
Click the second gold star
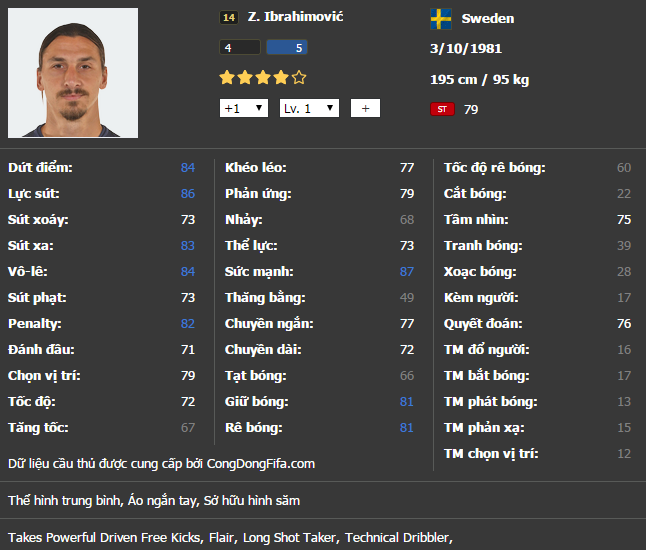coord(245,77)
